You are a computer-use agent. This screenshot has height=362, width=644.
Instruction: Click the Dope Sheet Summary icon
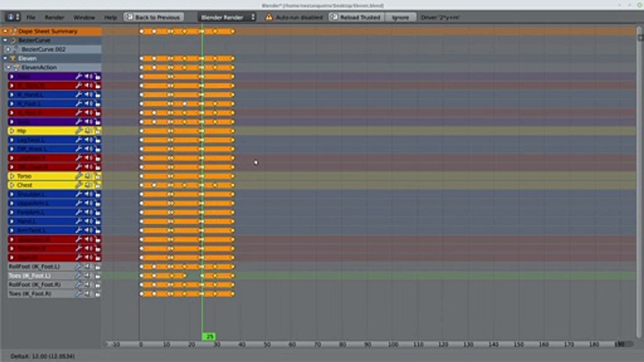click(x=14, y=31)
